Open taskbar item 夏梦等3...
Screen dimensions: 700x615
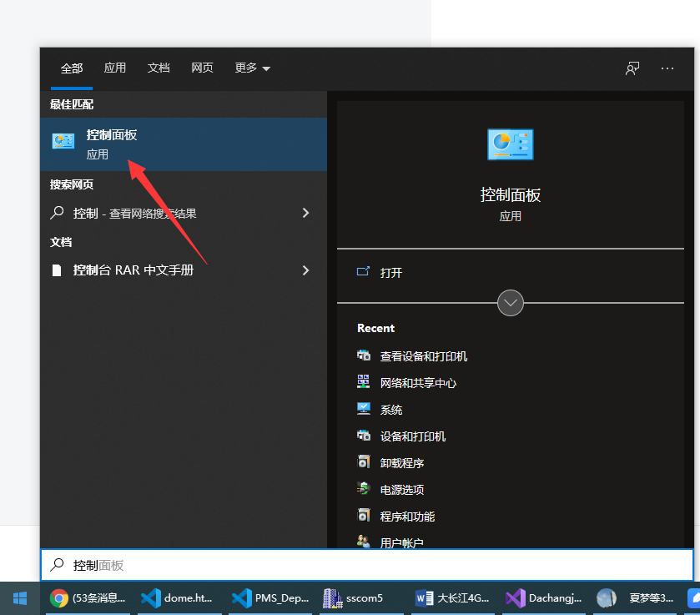(635, 598)
